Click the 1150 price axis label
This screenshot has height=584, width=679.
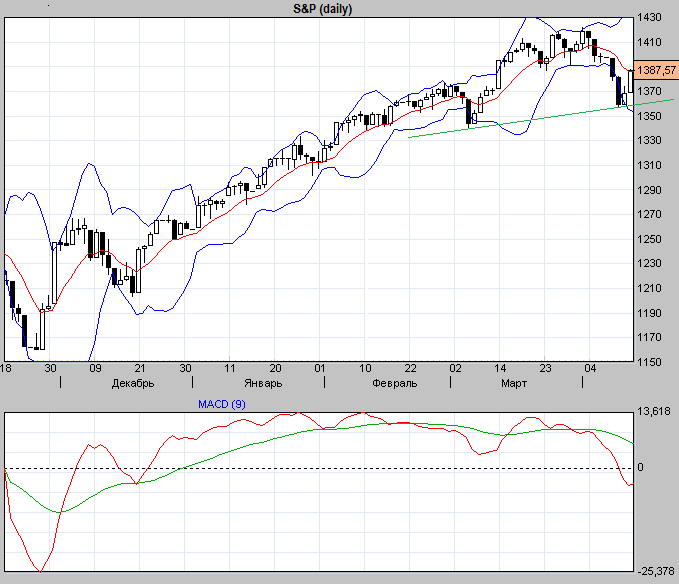pos(649,361)
